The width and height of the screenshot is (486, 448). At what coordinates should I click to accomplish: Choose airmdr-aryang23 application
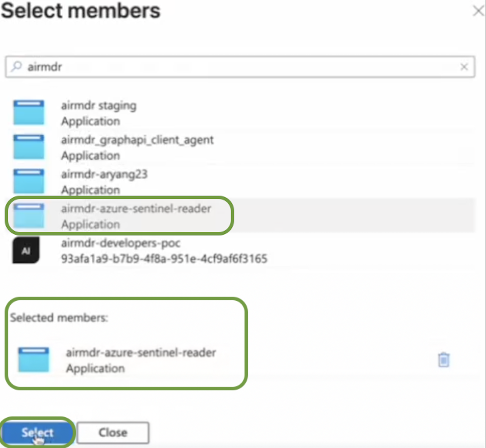tap(240, 182)
